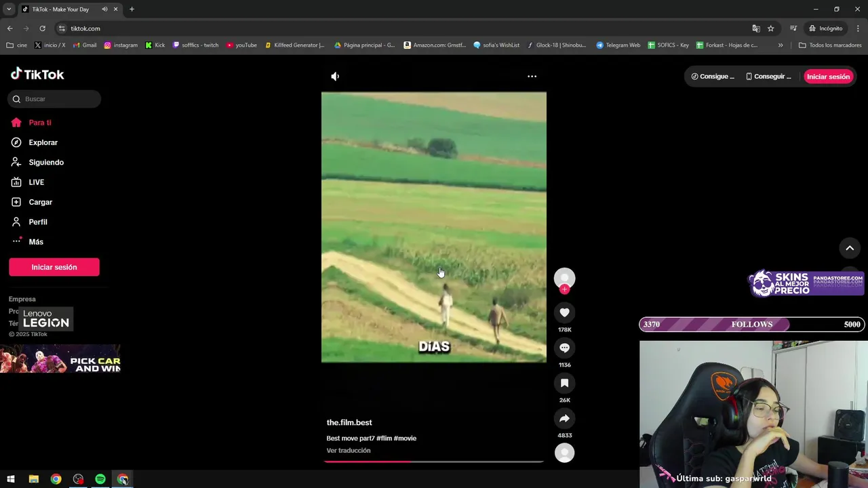The width and height of the screenshot is (868, 488).
Task: Go to the previous video with up chevron
Action: click(850, 248)
